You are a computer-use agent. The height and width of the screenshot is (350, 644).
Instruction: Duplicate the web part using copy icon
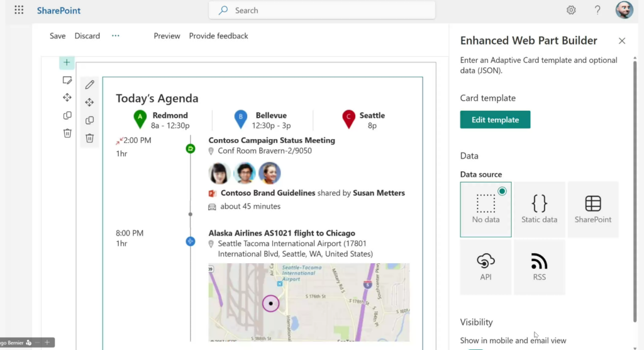pos(89,120)
